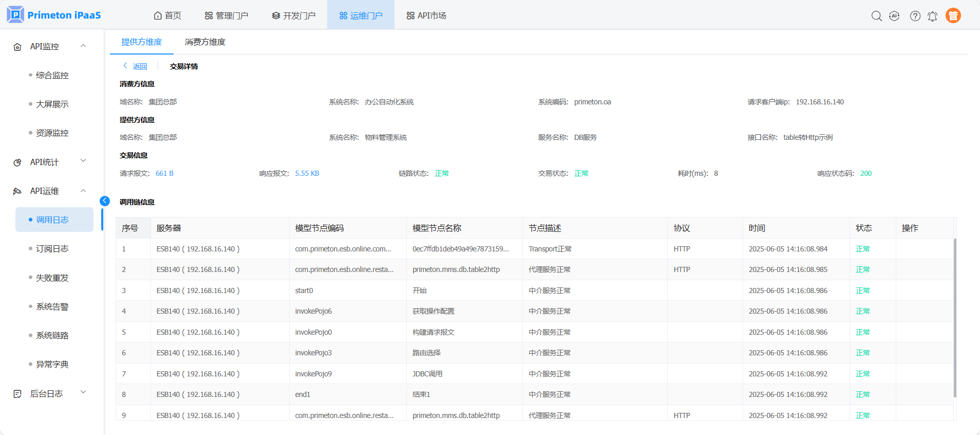Collapse sidebar with blue arrow button

(105, 201)
